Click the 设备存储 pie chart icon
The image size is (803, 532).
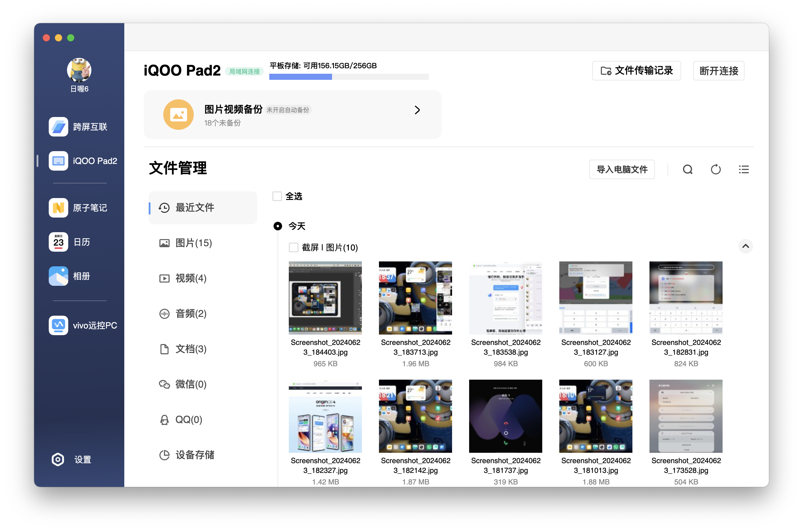(x=164, y=455)
